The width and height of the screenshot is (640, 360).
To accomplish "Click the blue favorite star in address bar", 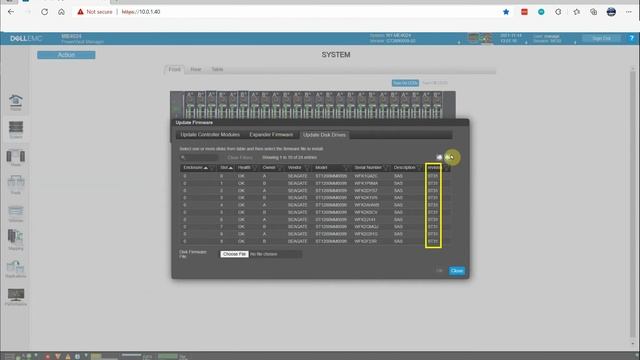I will pos(506,12).
